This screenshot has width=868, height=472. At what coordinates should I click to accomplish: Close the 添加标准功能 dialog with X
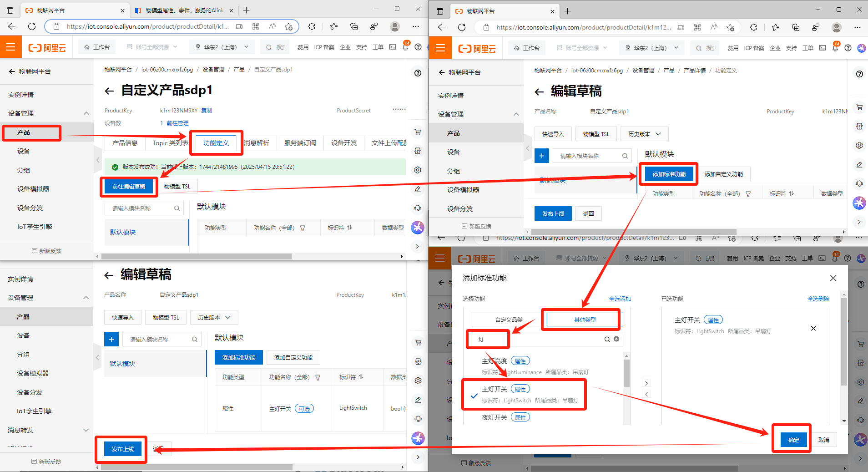tap(833, 278)
